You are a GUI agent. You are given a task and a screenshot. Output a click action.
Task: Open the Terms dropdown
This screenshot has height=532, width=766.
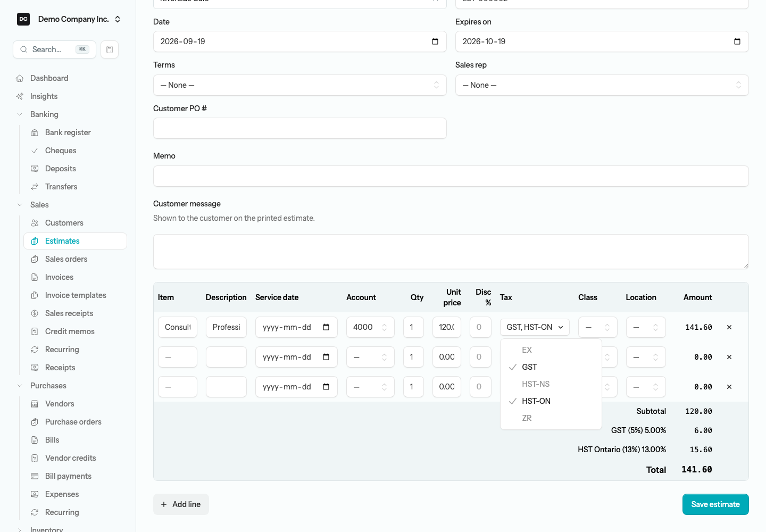pos(300,85)
